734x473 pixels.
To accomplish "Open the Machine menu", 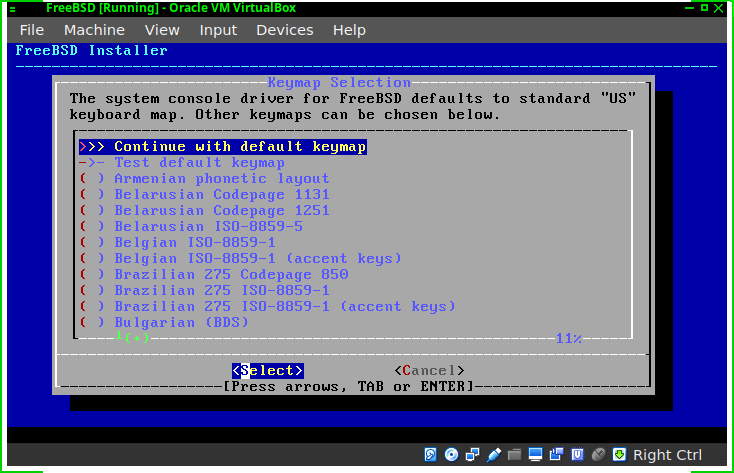I will tap(95, 30).
